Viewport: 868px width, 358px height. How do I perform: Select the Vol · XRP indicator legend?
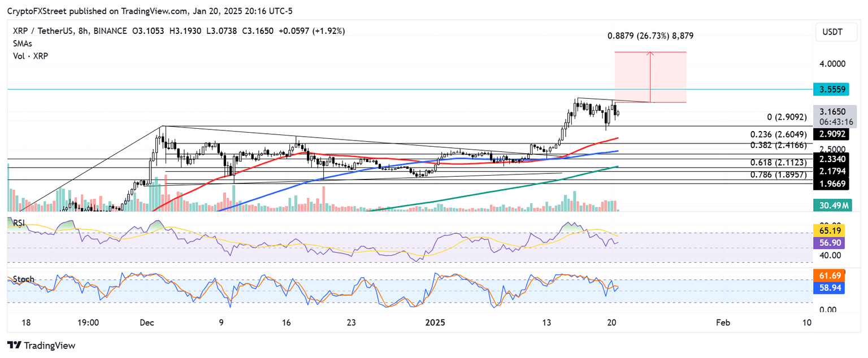[31, 55]
